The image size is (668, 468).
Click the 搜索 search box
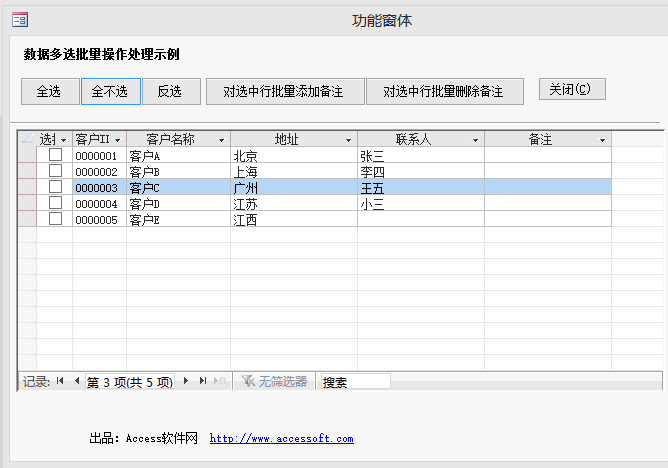click(355, 382)
